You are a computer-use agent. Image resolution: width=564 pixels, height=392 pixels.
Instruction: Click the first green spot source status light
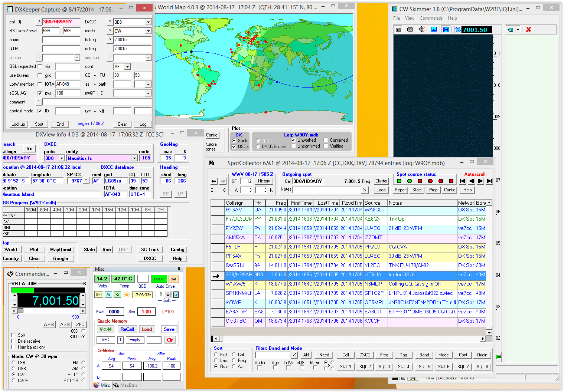pos(399,181)
